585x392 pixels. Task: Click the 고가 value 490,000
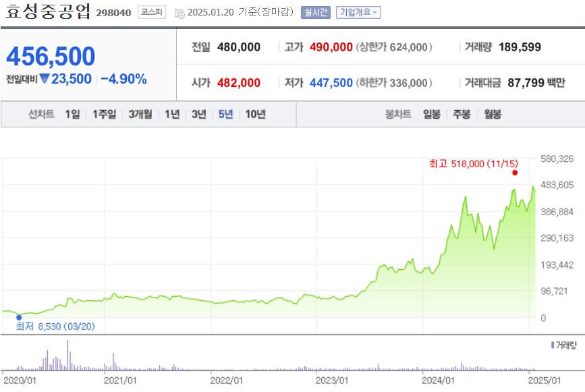[331, 47]
